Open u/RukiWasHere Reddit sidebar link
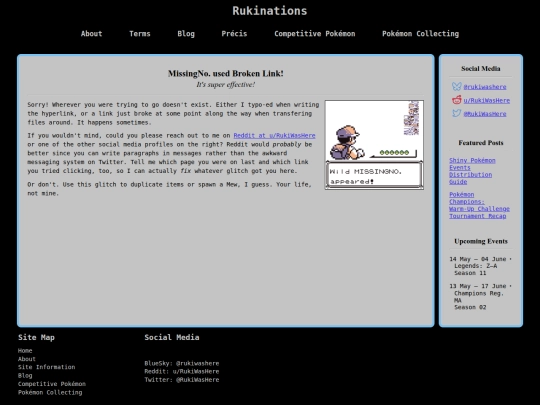Screen dimensions: 540x405 click(486, 101)
